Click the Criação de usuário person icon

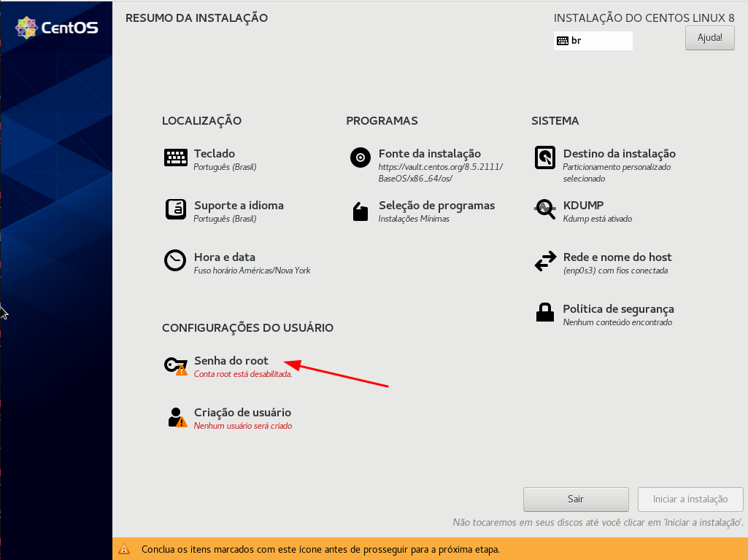point(177,417)
